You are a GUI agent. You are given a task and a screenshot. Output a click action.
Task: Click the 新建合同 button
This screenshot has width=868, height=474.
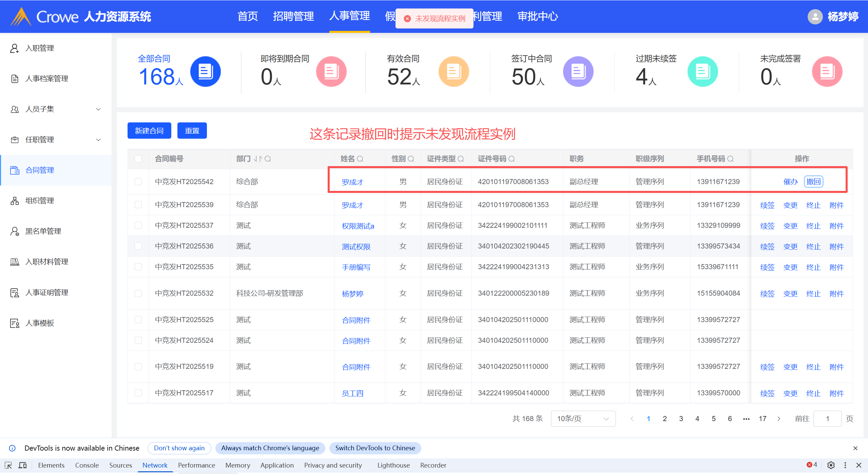(149, 131)
